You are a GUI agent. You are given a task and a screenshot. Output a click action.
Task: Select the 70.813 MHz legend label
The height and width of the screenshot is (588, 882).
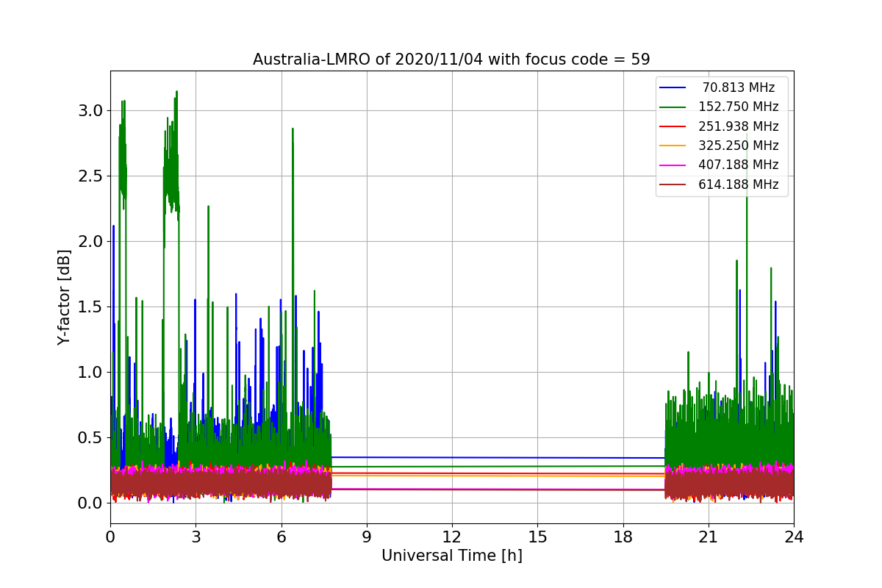coord(738,87)
